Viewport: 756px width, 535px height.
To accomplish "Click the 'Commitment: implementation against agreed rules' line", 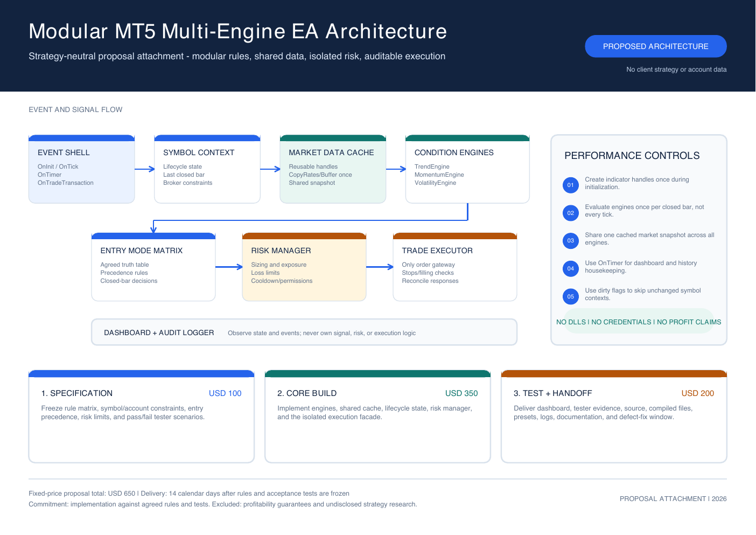I will pyautogui.click(x=223, y=504).
